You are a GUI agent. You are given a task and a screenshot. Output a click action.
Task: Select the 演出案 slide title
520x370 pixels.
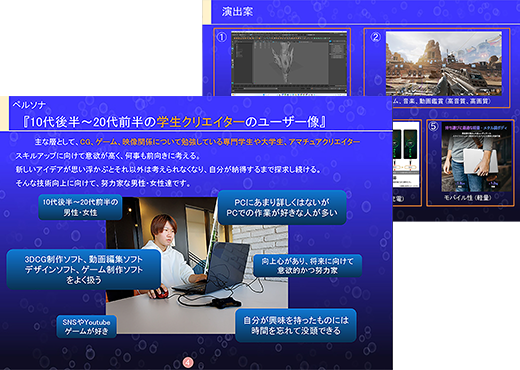tap(237, 12)
